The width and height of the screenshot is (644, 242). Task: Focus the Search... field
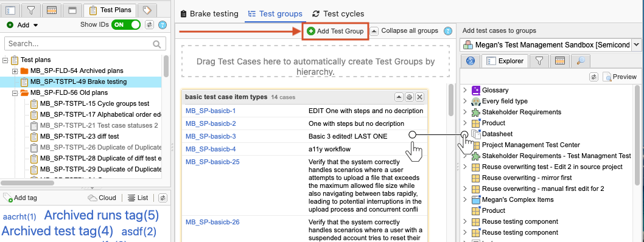tap(85, 44)
